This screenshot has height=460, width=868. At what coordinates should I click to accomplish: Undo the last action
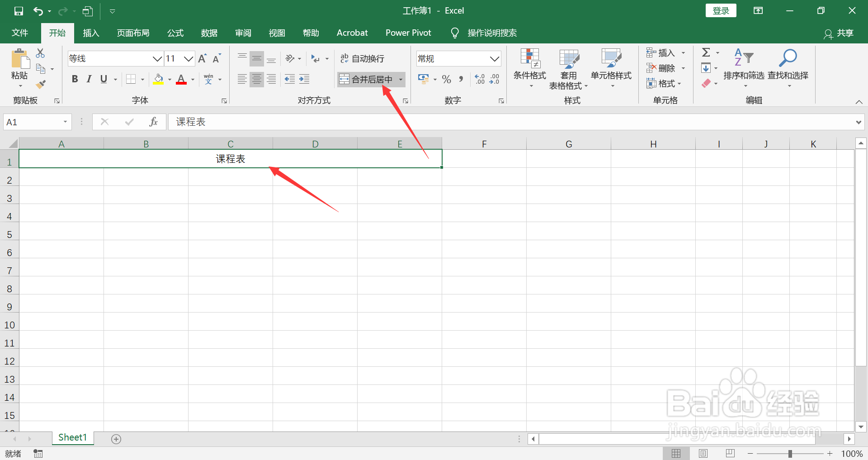38,11
